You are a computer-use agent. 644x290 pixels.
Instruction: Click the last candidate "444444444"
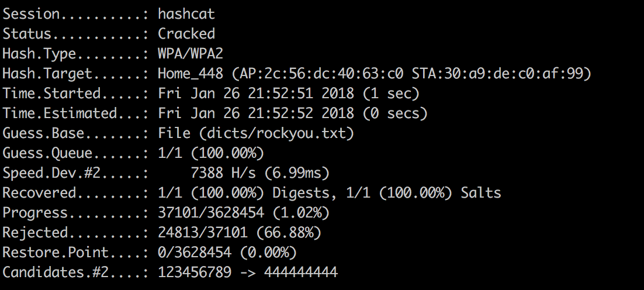pyautogui.click(x=301, y=272)
